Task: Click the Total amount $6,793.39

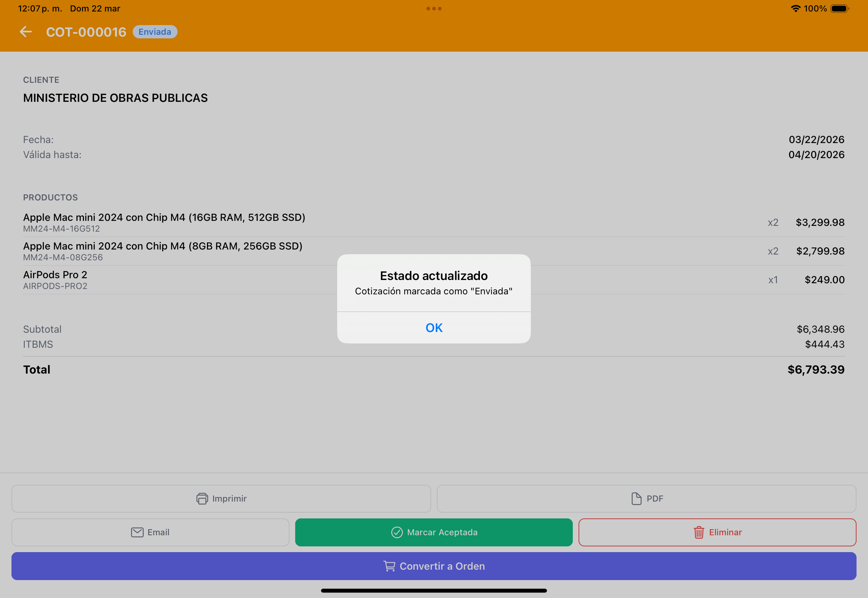Action: point(816,370)
